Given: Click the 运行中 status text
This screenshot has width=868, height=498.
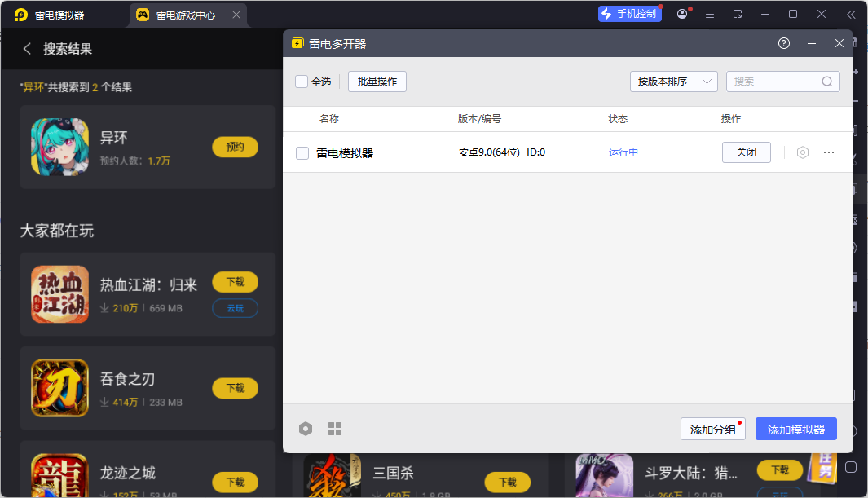Looking at the screenshot, I should click(x=623, y=152).
